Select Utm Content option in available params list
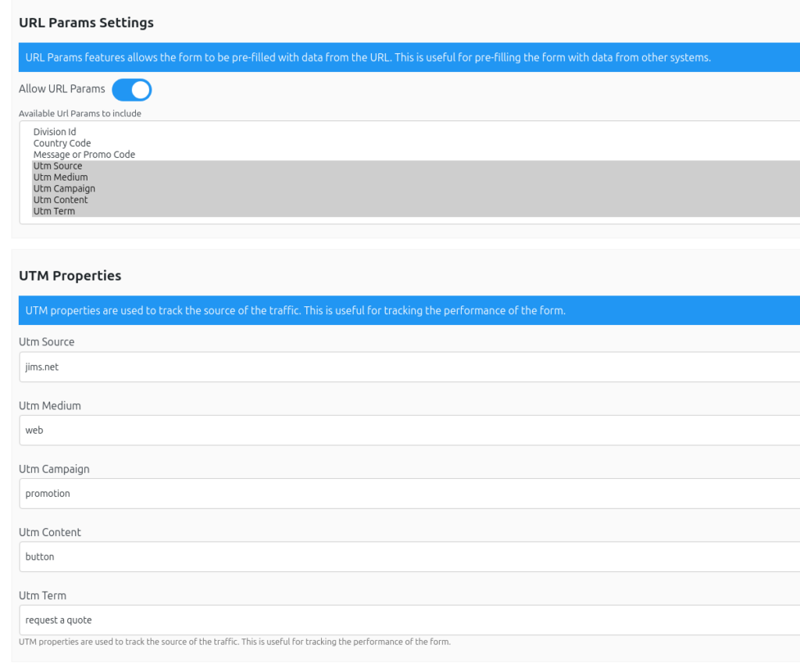 [60, 200]
